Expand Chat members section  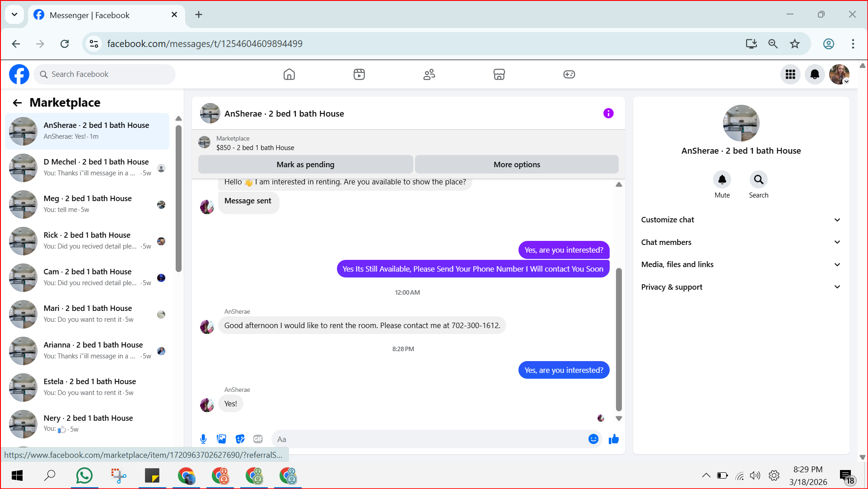[741, 242]
